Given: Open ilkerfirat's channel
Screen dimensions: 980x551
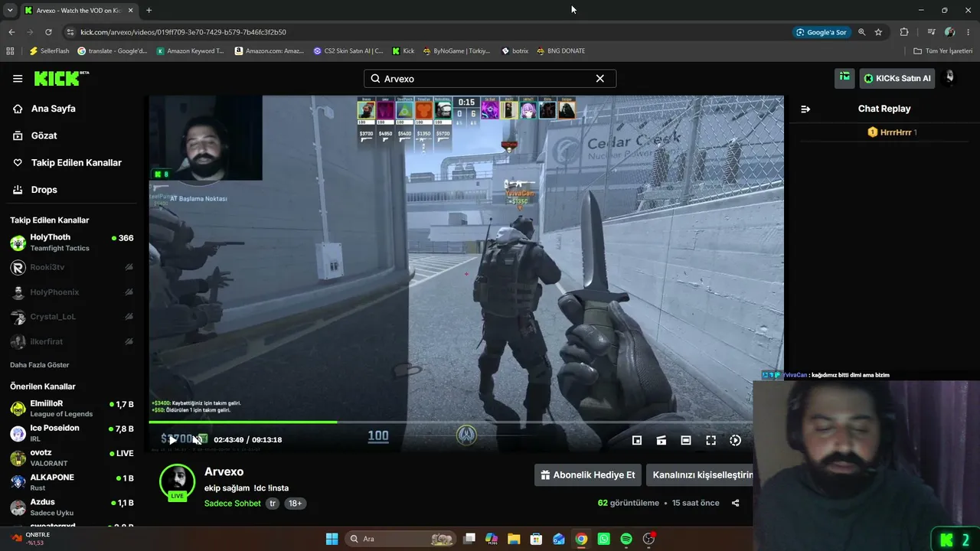Looking at the screenshot, I should click(x=72, y=341).
